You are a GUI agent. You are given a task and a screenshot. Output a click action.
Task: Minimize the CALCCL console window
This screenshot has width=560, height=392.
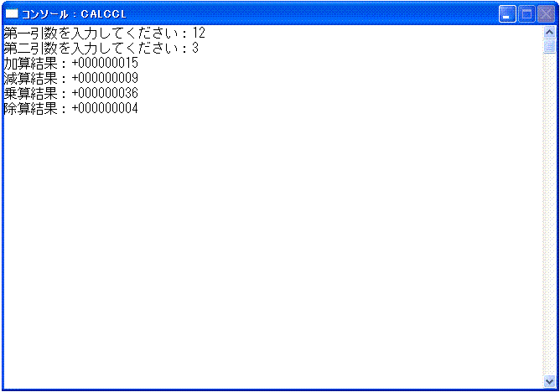(507, 14)
